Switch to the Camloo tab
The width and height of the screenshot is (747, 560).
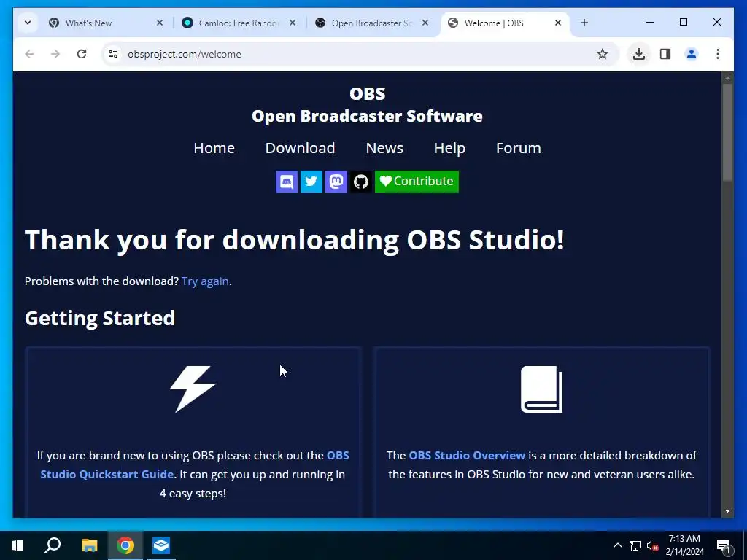[239, 23]
